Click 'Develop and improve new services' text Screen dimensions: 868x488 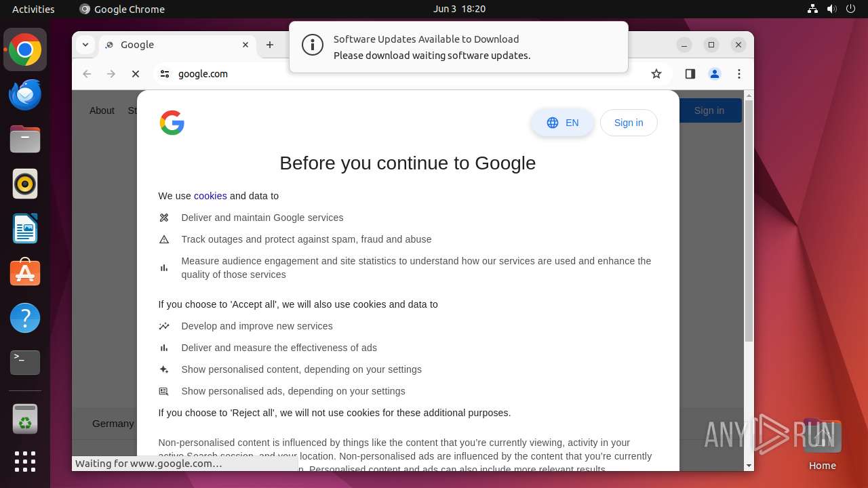click(x=257, y=326)
